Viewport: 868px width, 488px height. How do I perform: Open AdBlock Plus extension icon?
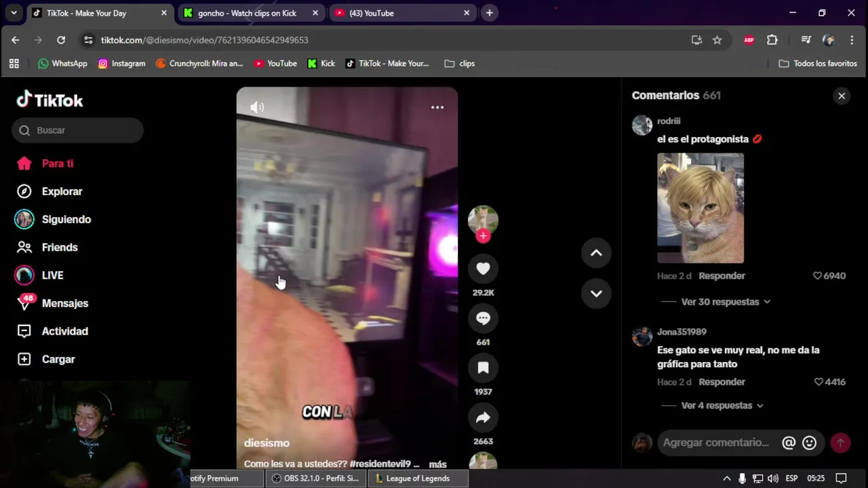[749, 40]
